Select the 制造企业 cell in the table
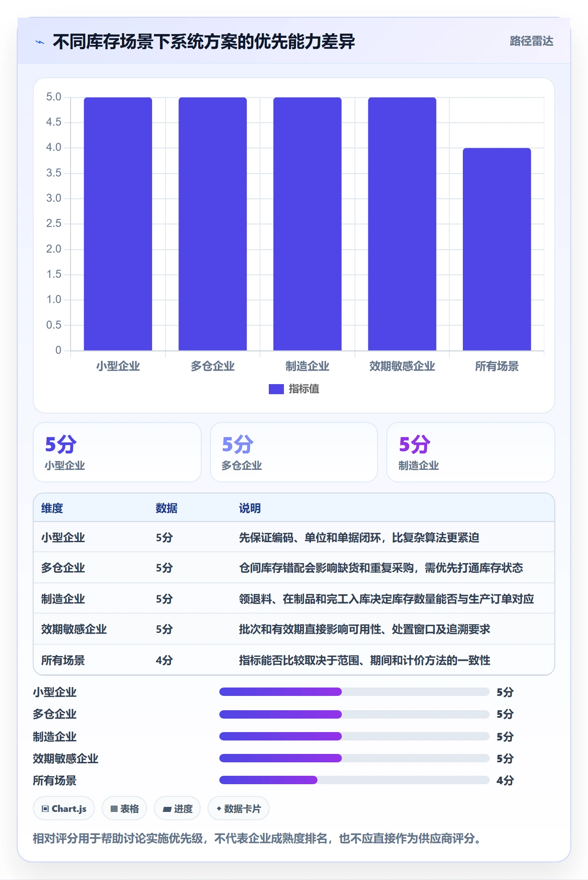The height and width of the screenshot is (880, 588). point(63,599)
